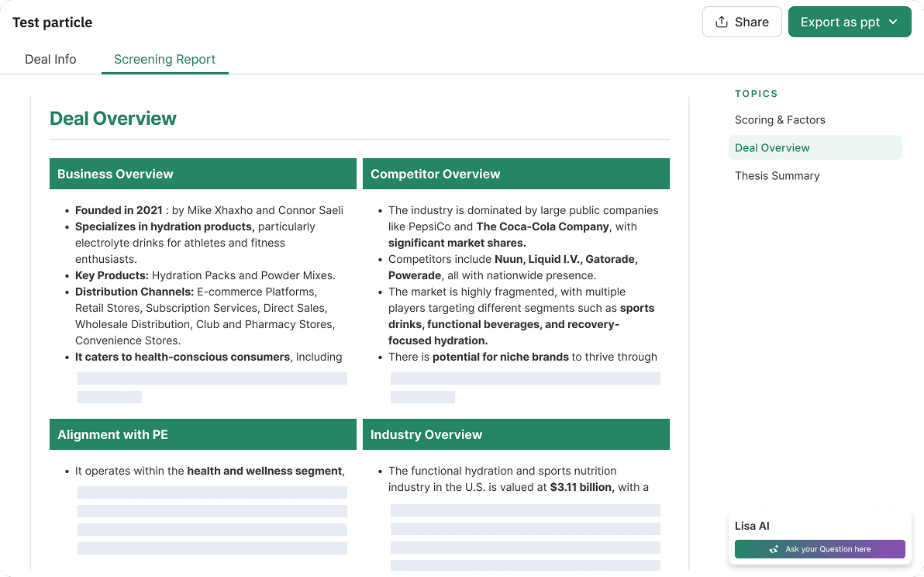This screenshot has height=577, width=924.
Task: Click text Specializes in hydration products
Action: point(164,227)
